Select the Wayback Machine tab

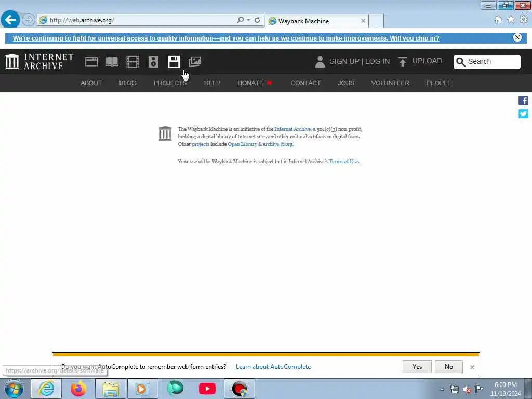[x=316, y=21]
